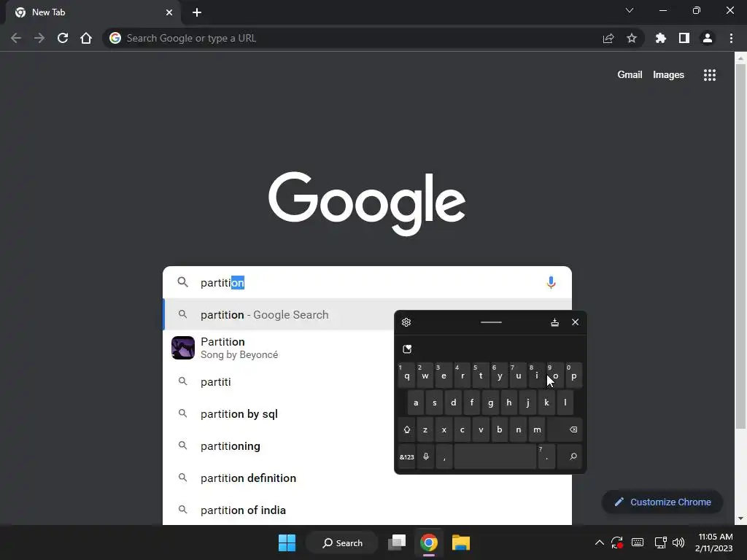The width and height of the screenshot is (747, 560).
Task: Choose 'partition of india' suggestion
Action: pos(367,510)
